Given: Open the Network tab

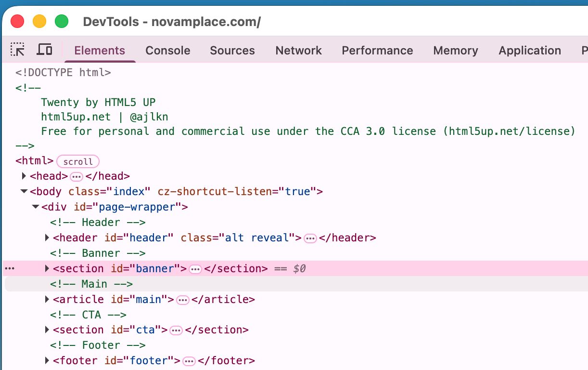Looking at the screenshot, I should pos(298,51).
